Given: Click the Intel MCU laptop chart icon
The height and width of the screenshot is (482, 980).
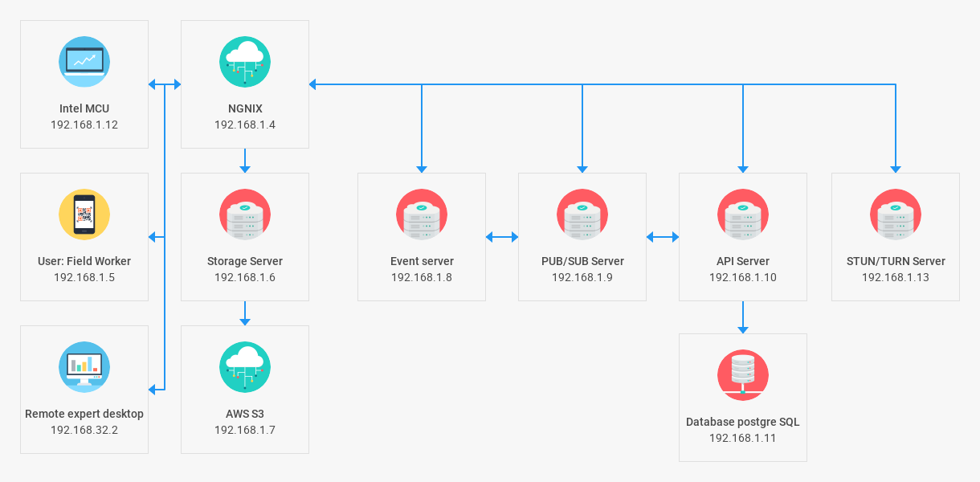Looking at the screenshot, I should coord(84,62).
